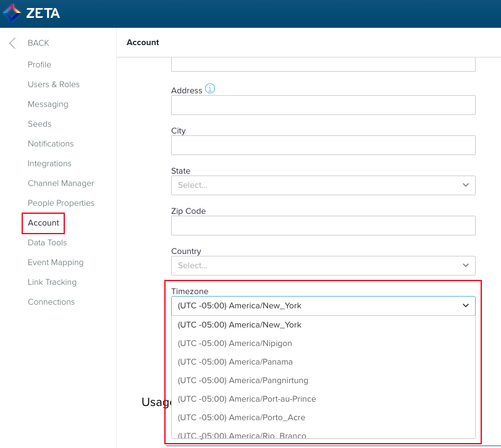Go to People Properties

pyautogui.click(x=61, y=203)
